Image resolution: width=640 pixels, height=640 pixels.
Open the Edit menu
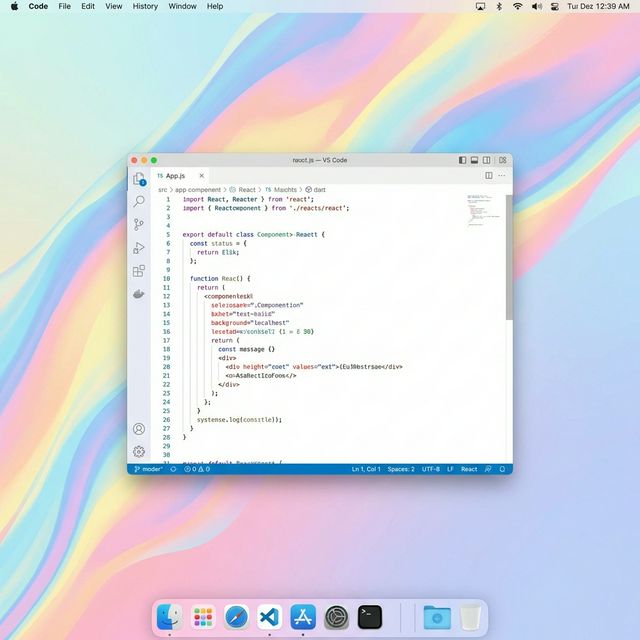88,6
